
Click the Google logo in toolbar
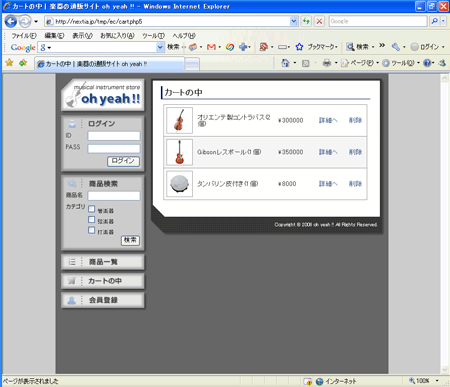[x=23, y=47]
